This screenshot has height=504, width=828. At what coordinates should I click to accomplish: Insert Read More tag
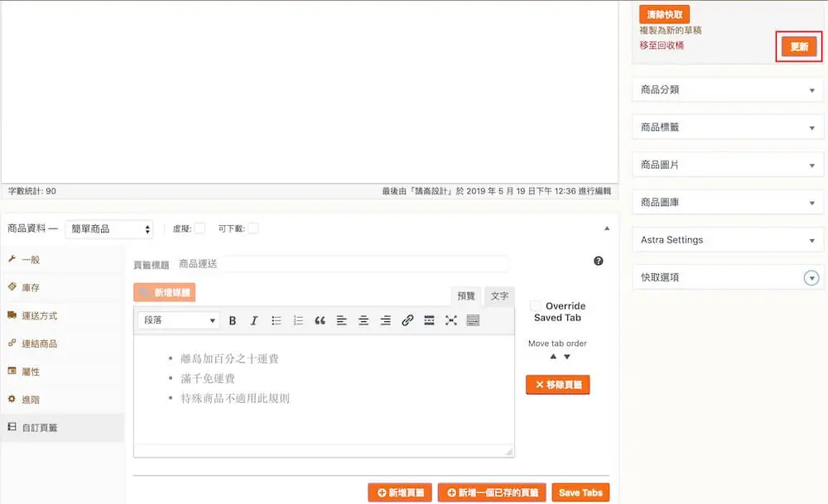click(429, 320)
